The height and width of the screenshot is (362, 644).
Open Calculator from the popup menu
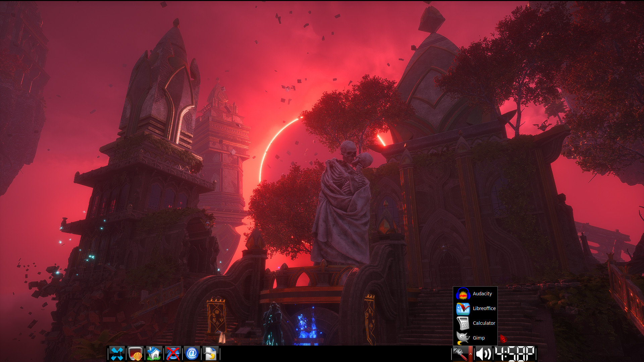pyautogui.click(x=475, y=323)
